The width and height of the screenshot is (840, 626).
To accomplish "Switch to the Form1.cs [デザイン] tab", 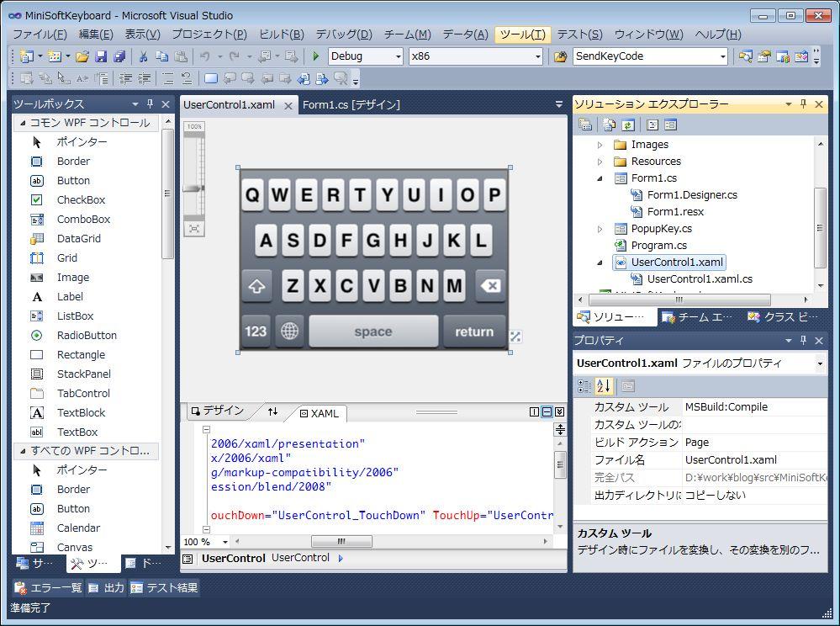I will click(x=351, y=104).
